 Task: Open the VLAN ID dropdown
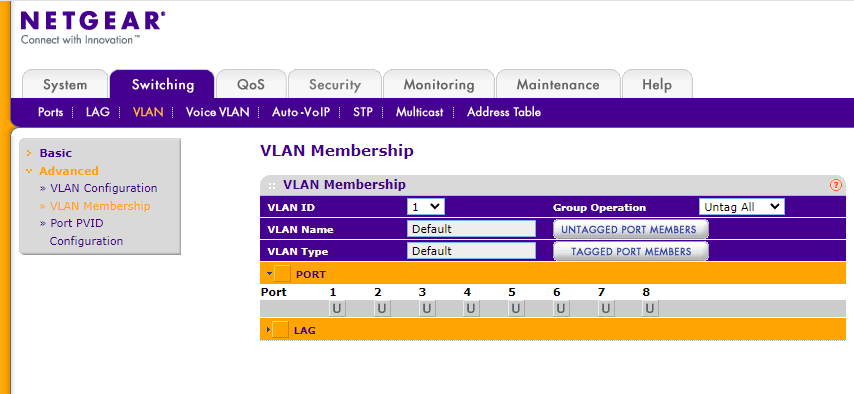click(426, 207)
